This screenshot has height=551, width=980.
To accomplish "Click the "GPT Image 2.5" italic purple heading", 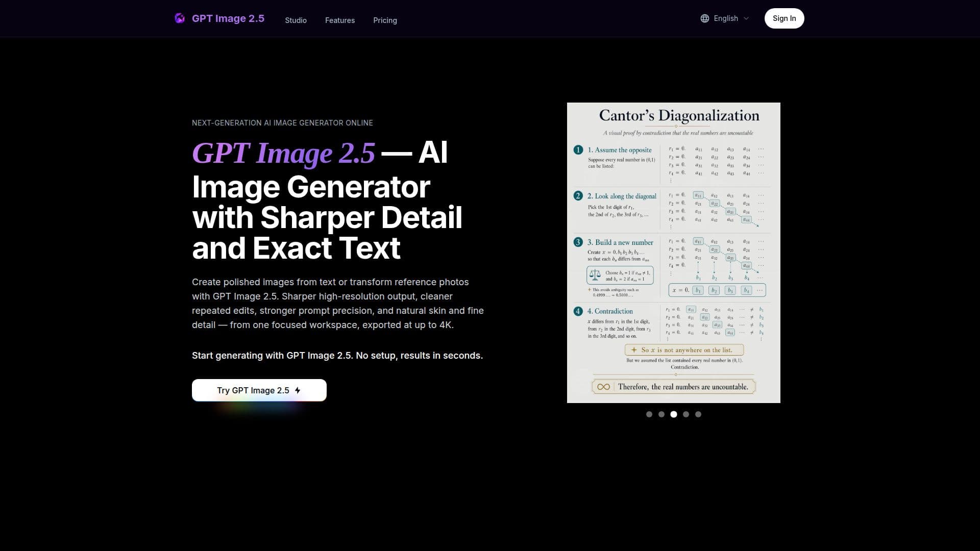I will [x=283, y=153].
